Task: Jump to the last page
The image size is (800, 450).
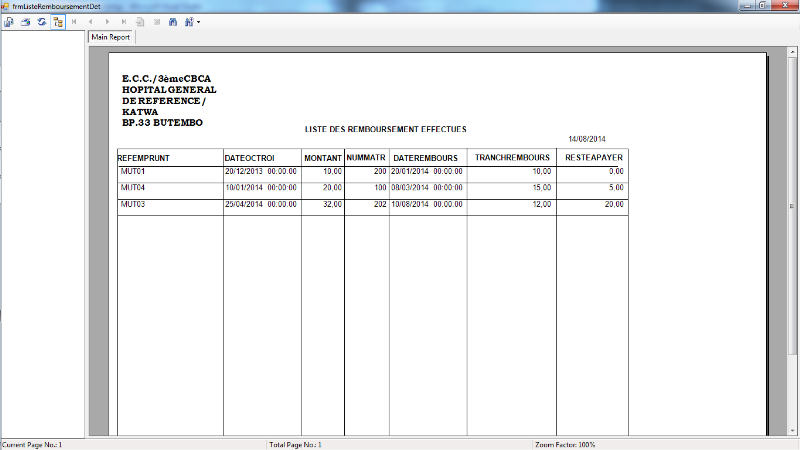Action: click(x=123, y=22)
